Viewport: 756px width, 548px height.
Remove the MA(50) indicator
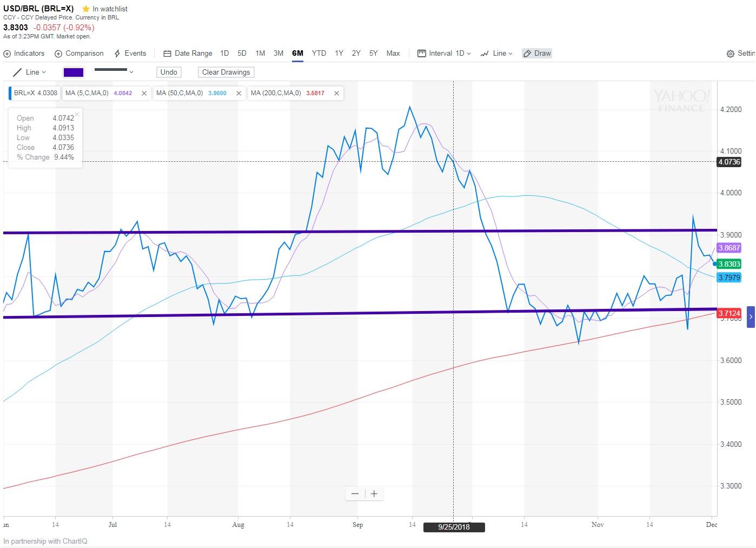[238, 93]
